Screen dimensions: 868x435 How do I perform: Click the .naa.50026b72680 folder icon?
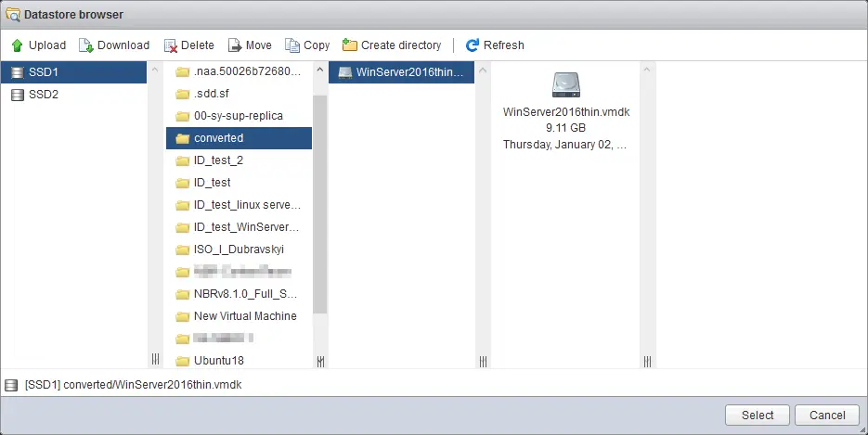(x=182, y=71)
